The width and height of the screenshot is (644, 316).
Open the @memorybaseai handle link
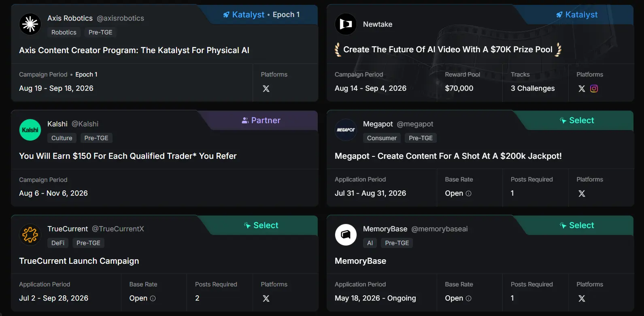(440, 229)
